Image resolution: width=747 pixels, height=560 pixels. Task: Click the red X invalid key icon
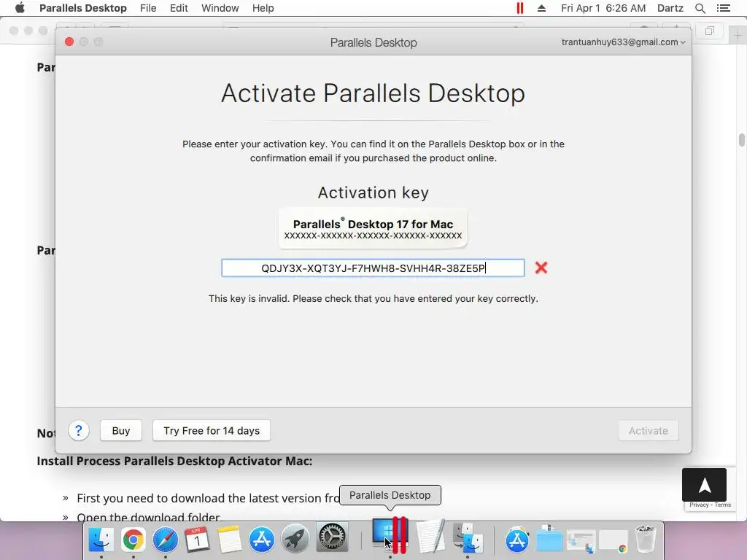coord(541,268)
